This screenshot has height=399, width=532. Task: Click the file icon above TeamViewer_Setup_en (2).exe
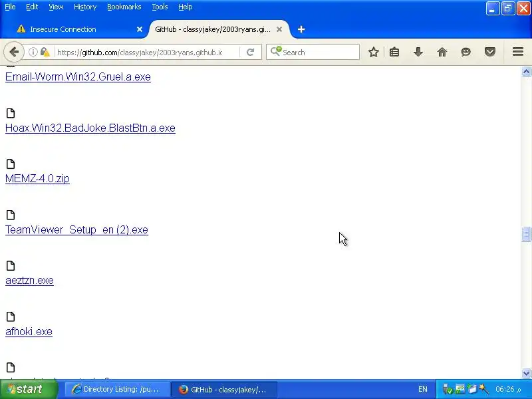11,215
